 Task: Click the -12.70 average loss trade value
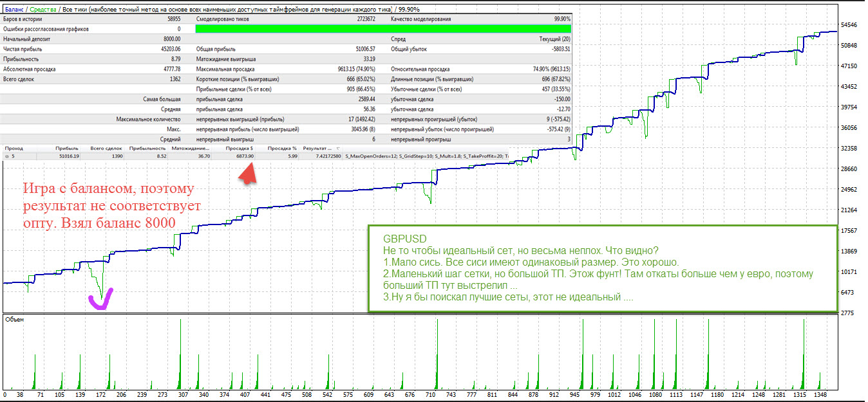click(x=562, y=109)
